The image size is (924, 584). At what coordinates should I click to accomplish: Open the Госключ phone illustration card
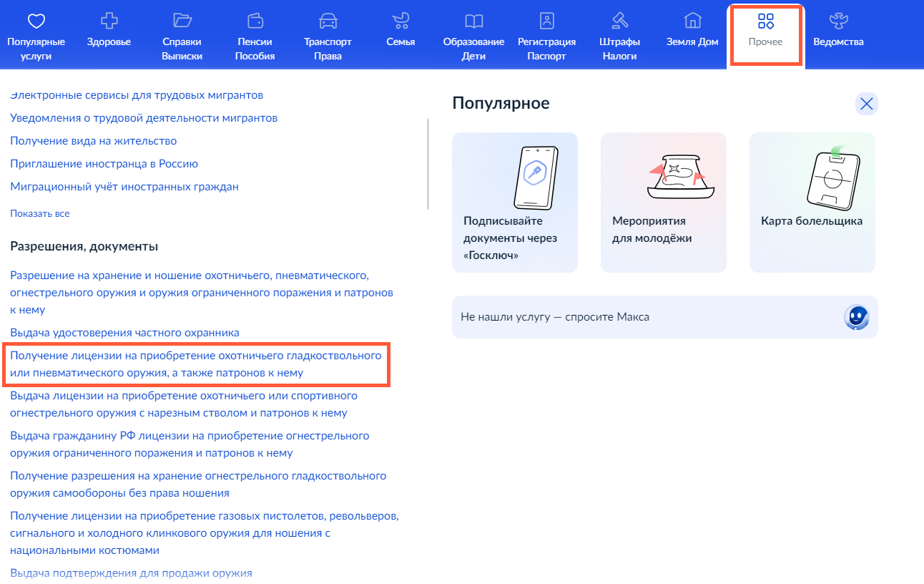click(x=515, y=203)
